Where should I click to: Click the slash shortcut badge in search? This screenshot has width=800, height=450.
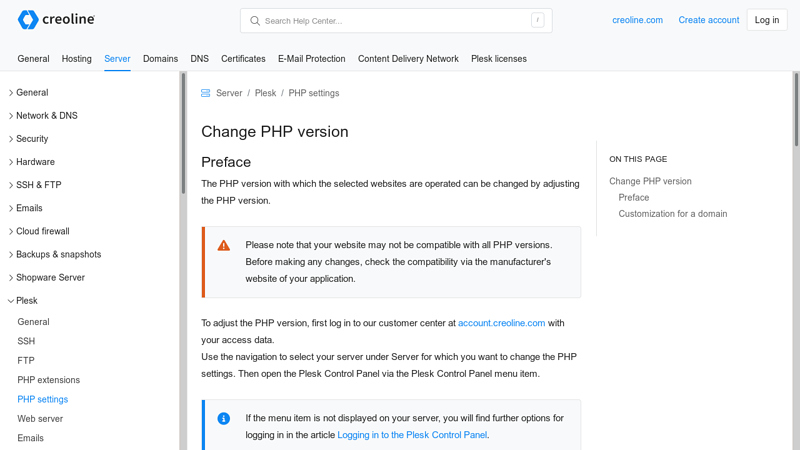point(537,20)
